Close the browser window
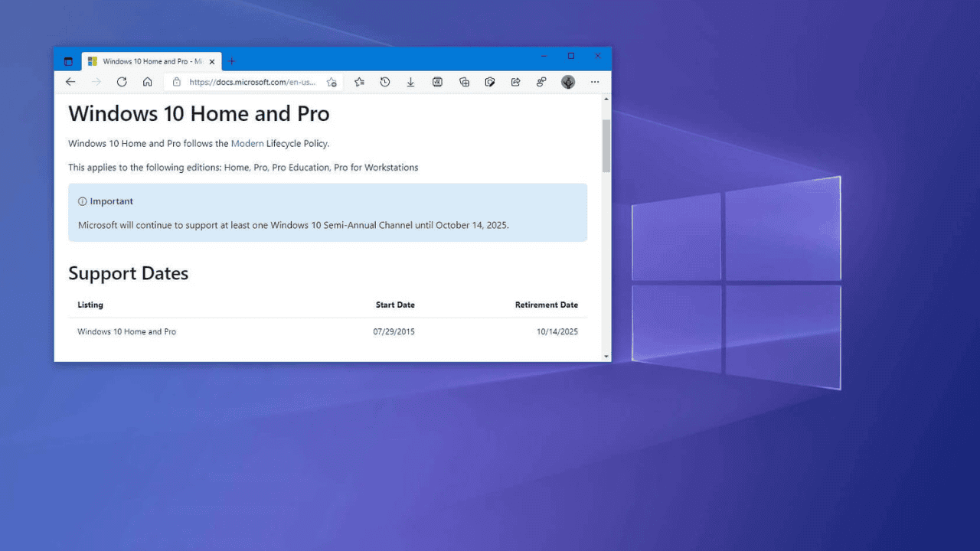 (x=598, y=56)
